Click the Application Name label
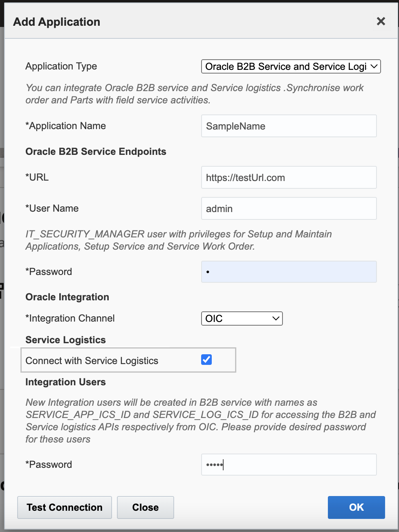Image resolution: width=399 pixels, height=532 pixels. point(66,126)
